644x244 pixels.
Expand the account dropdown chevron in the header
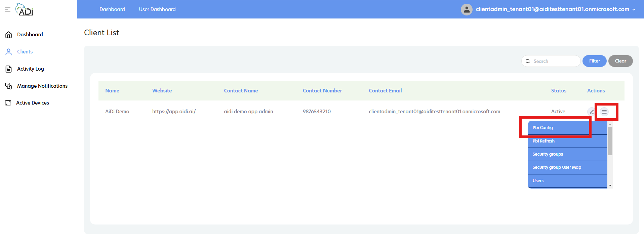(x=634, y=10)
